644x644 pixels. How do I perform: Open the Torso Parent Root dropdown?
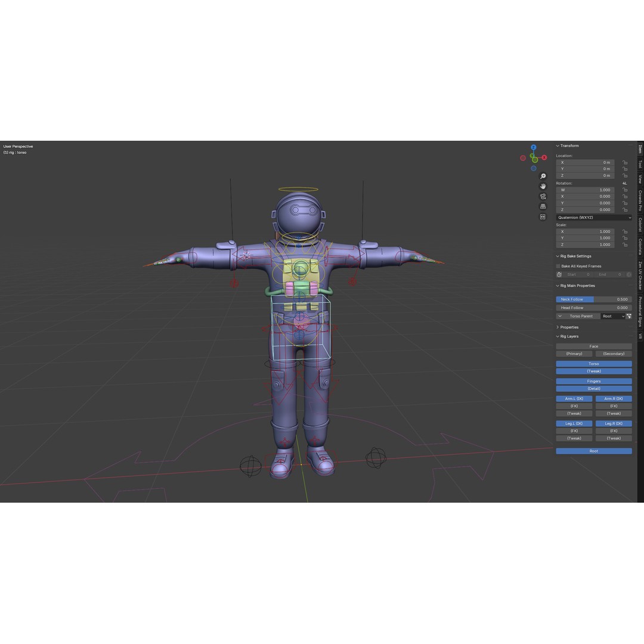click(x=613, y=316)
